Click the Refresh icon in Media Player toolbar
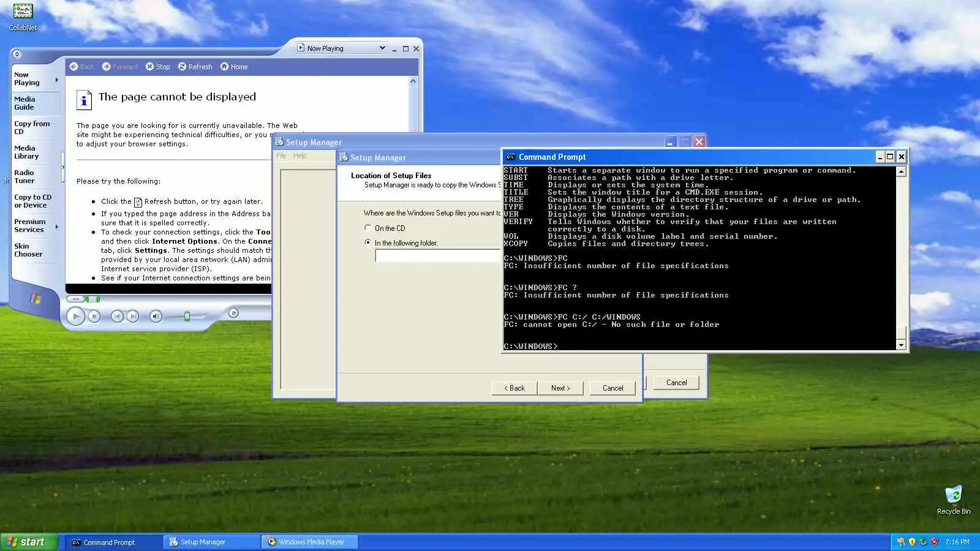The width and height of the screenshot is (980, 551). coord(182,67)
